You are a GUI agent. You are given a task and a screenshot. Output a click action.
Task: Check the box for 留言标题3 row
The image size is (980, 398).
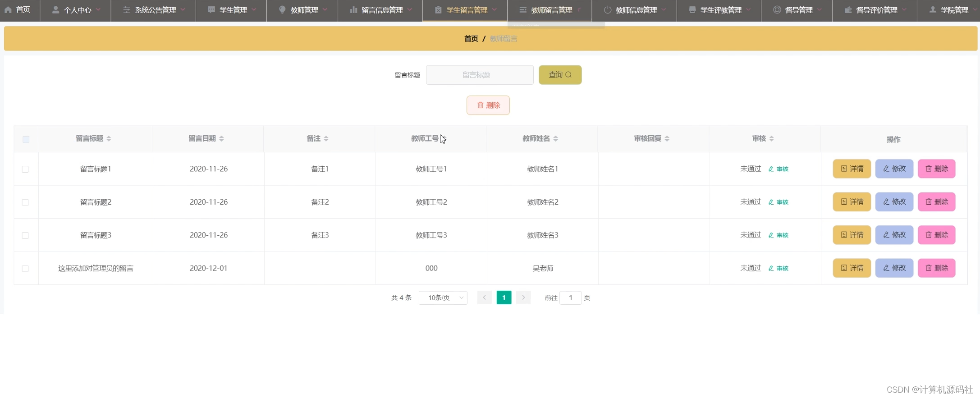pyautogui.click(x=25, y=235)
